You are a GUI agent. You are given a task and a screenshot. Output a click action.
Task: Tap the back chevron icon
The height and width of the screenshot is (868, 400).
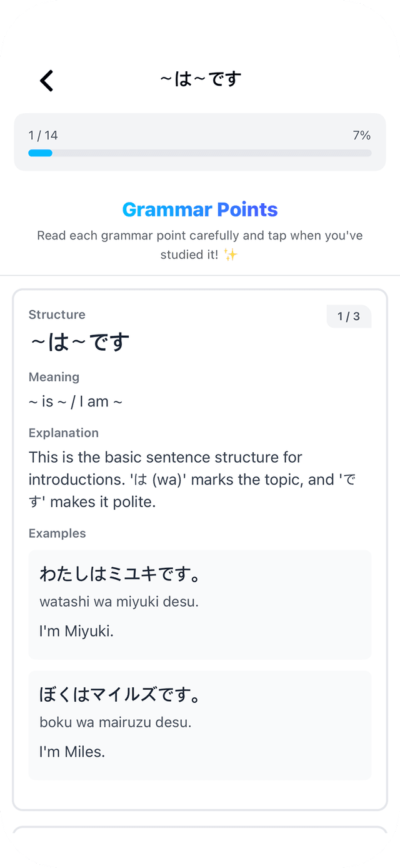[47, 80]
